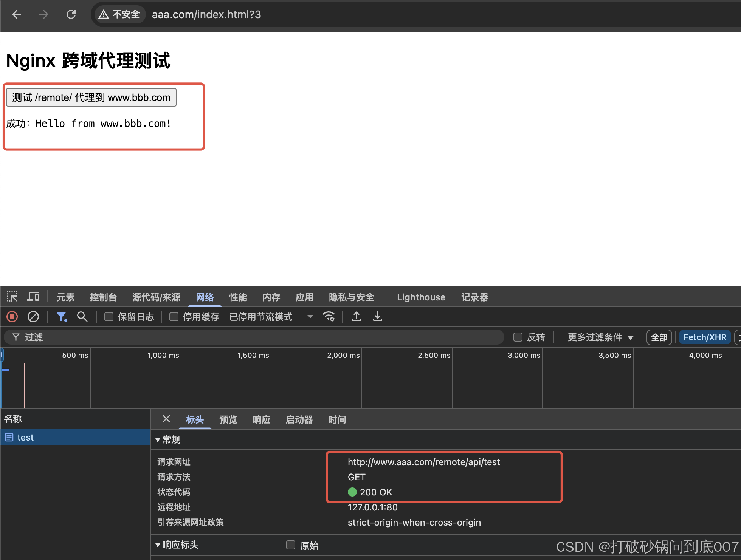Enable the 停用缓存 checkbox

174,317
